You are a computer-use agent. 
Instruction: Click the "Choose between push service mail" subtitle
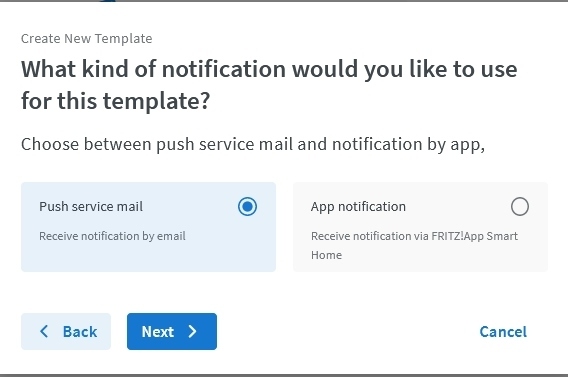(253, 144)
